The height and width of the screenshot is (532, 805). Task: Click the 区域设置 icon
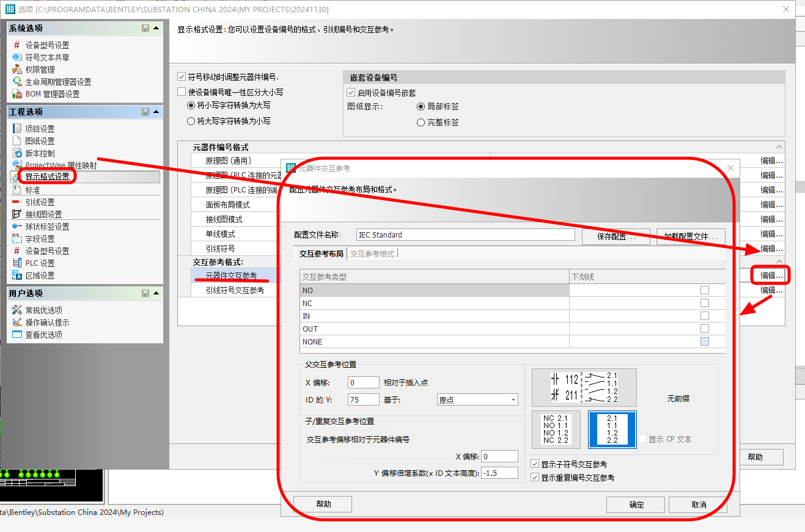(17, 275)
